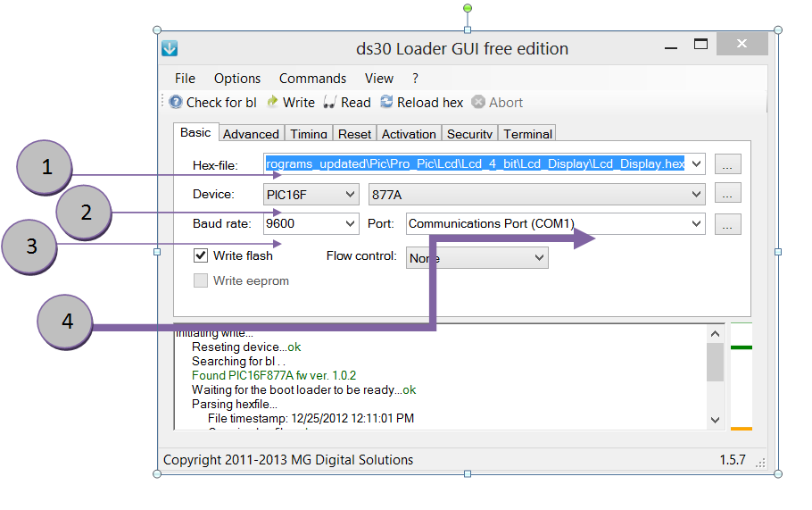Image resolution: width=812 pixels, height=510 pixels.
Task: Click the version number 1.5.7
Action: coord(733,460)
